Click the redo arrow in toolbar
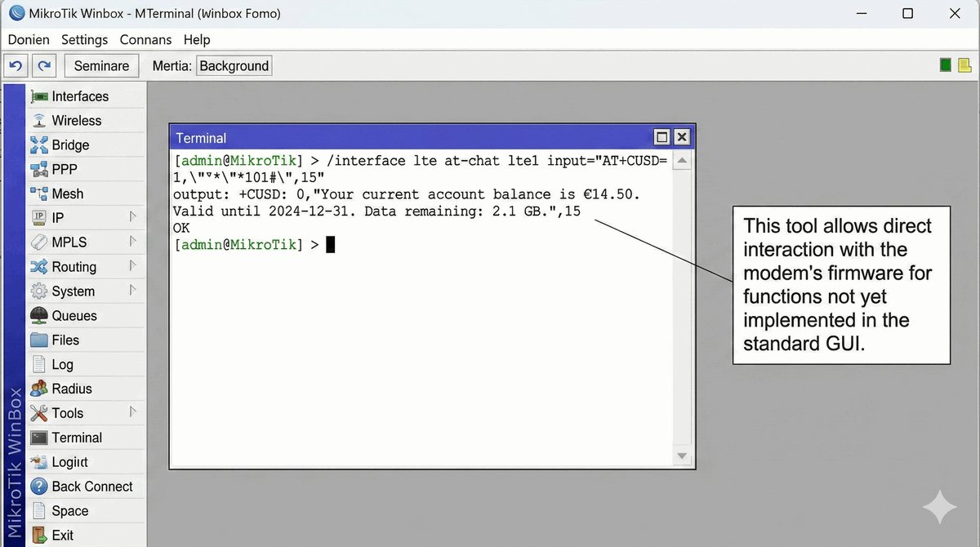Viewport: 980px width, 547px height. coord(45,66)
